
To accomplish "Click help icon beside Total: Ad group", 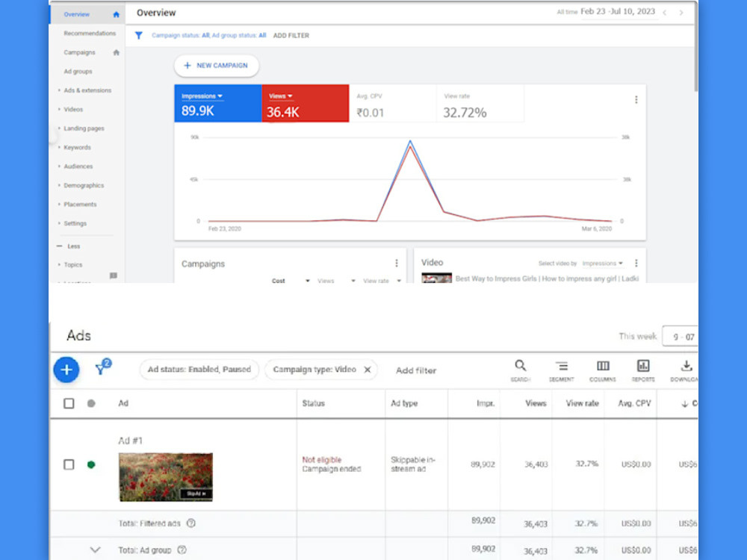I will 182,550.
